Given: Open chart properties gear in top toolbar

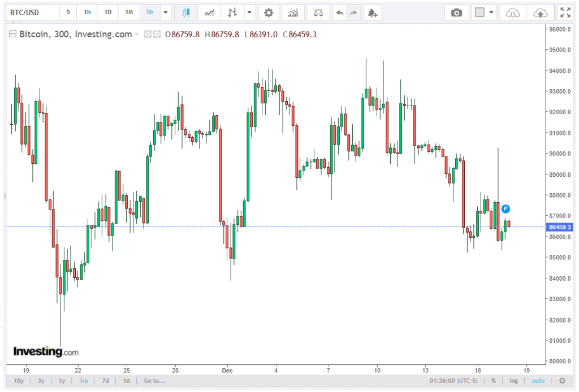Looking at the screenshot, I should (269, 12).
